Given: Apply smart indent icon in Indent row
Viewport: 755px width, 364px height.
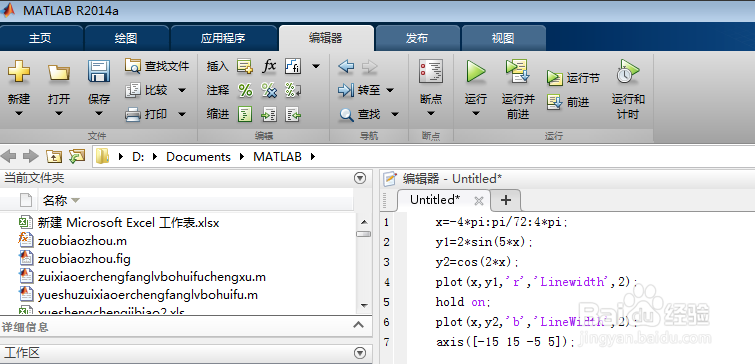Looking at the screenshot, I should tap(245, 115).
